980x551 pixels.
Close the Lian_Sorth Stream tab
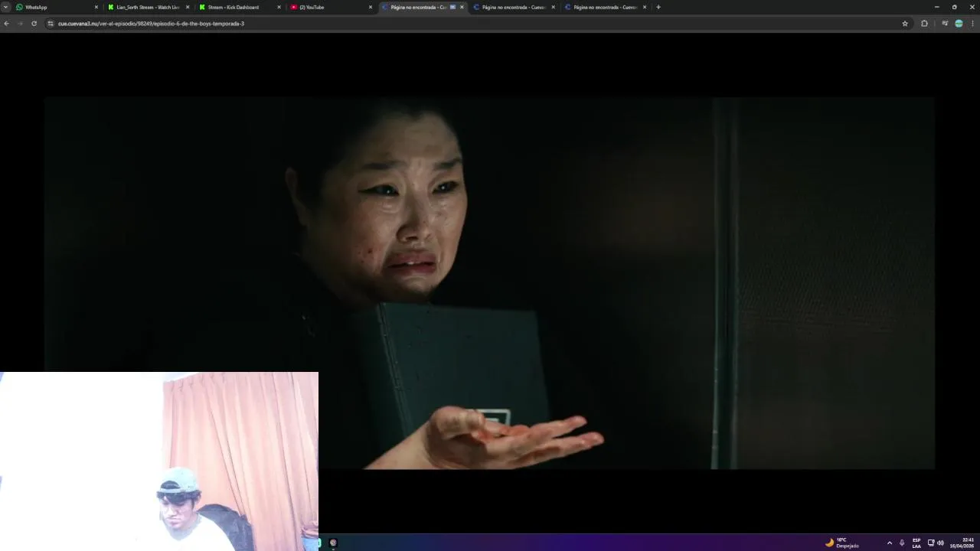click(x=188, y=7)
